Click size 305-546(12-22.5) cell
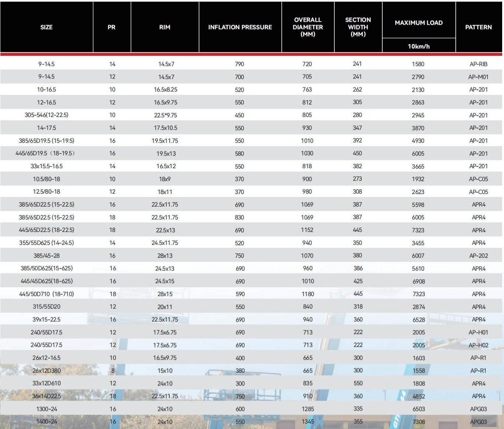504x429 pixels. coord(46,115)
